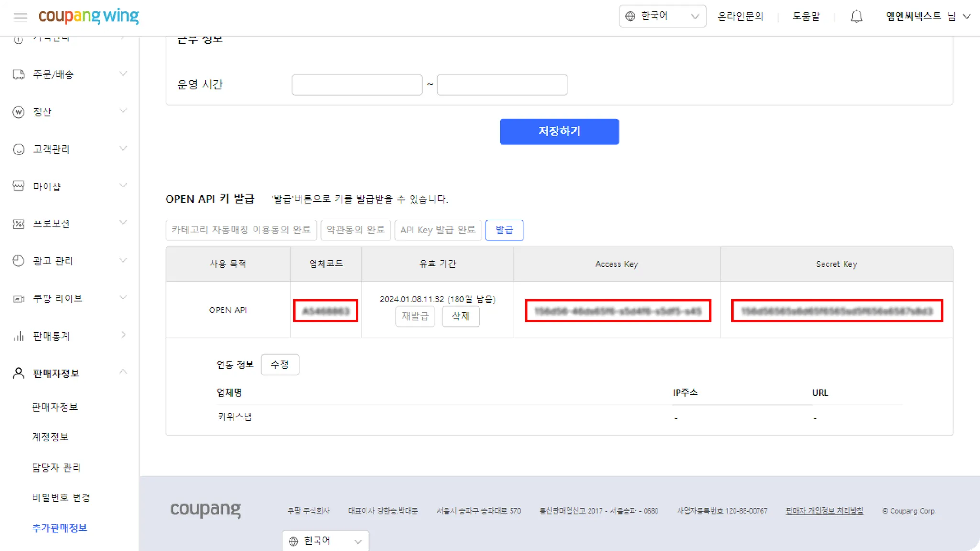Open the 한국어 language dropdown in header
The image size is (980, 551).
pos(662,16)
